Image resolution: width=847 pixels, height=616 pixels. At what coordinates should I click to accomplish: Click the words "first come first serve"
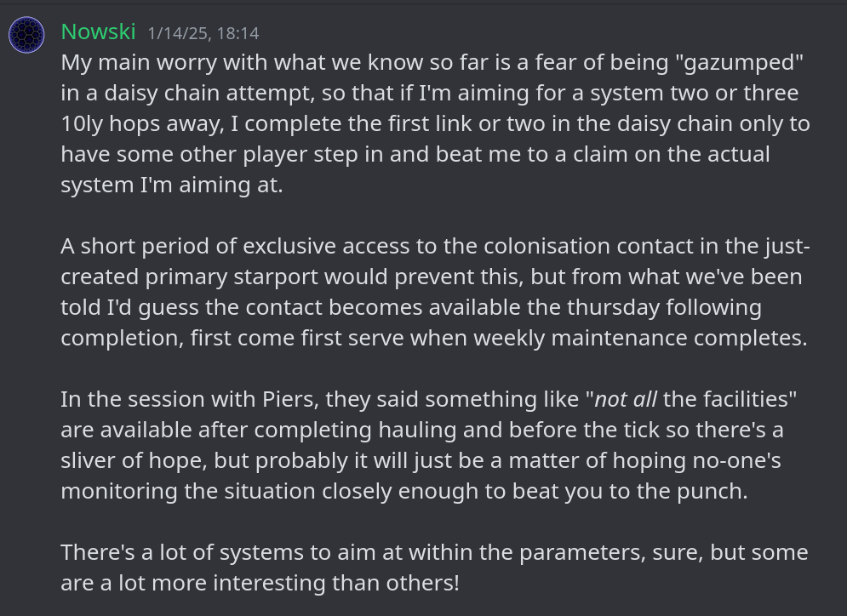point(296,339)
